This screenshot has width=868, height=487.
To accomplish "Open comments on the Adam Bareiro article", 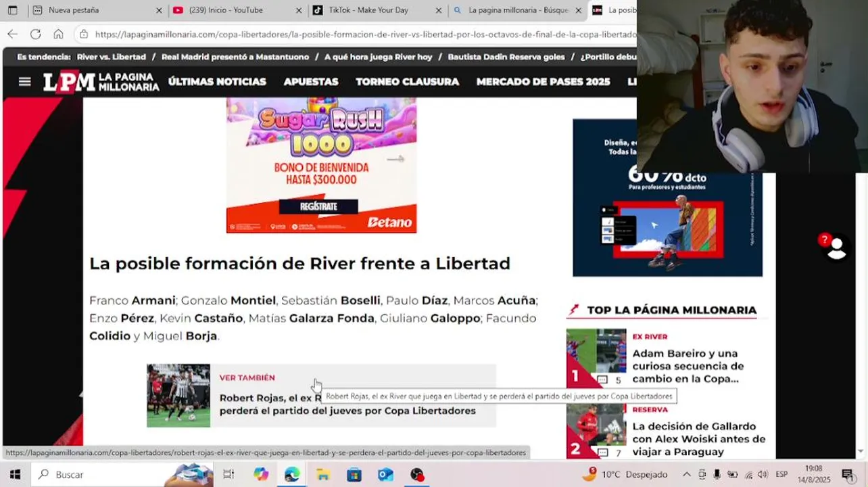I will click(608, 380).
